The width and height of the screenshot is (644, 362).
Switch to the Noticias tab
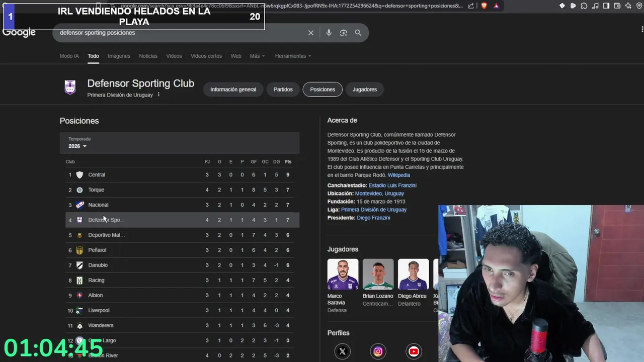148,56
